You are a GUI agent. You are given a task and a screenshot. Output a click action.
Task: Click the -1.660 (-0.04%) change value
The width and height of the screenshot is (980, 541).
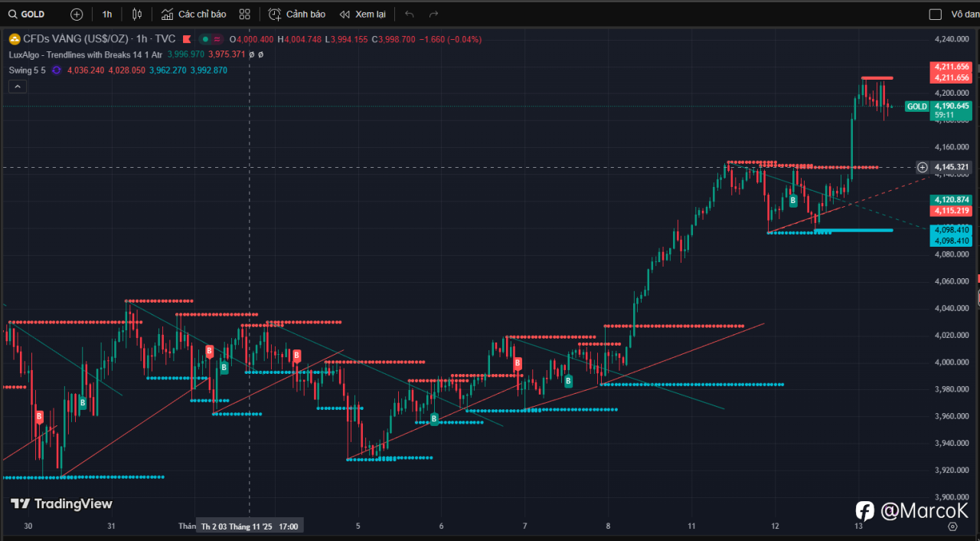451,39
